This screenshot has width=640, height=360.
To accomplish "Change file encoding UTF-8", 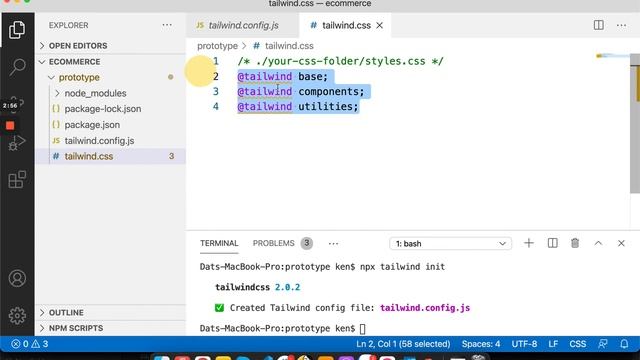I will click(x=524, y=344).
